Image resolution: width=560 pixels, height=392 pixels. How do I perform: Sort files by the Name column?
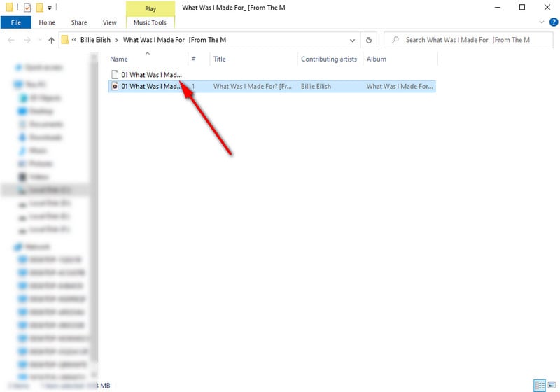coord(148,59)
